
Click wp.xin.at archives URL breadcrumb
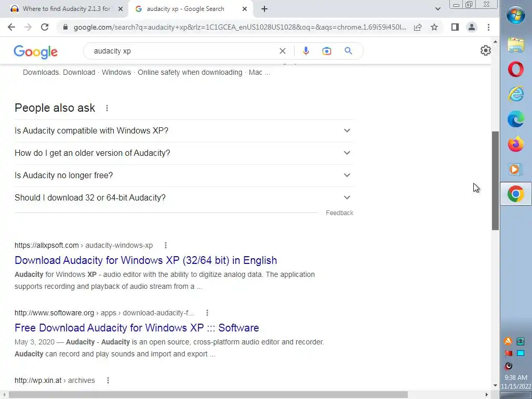coord(55,380)
